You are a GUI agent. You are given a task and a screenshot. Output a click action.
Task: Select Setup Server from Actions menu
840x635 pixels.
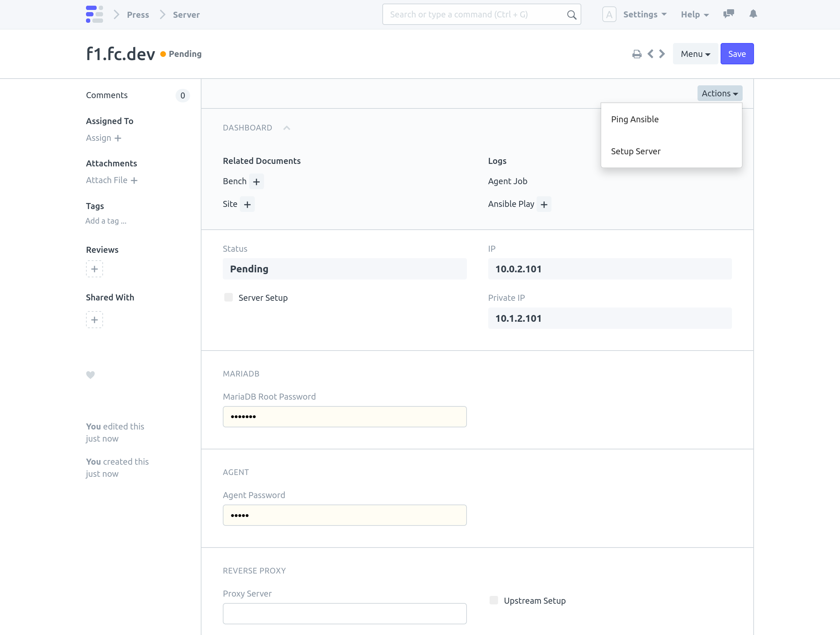click(x=635, y=151)
